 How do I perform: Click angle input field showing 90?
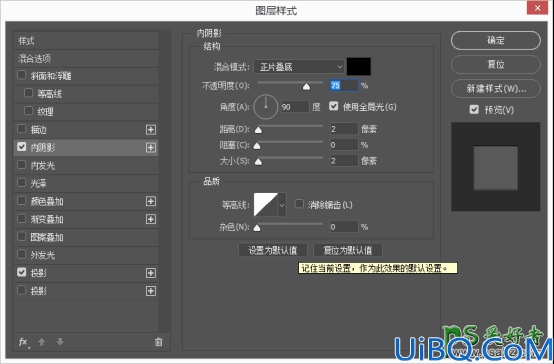[x=295, y=107]
